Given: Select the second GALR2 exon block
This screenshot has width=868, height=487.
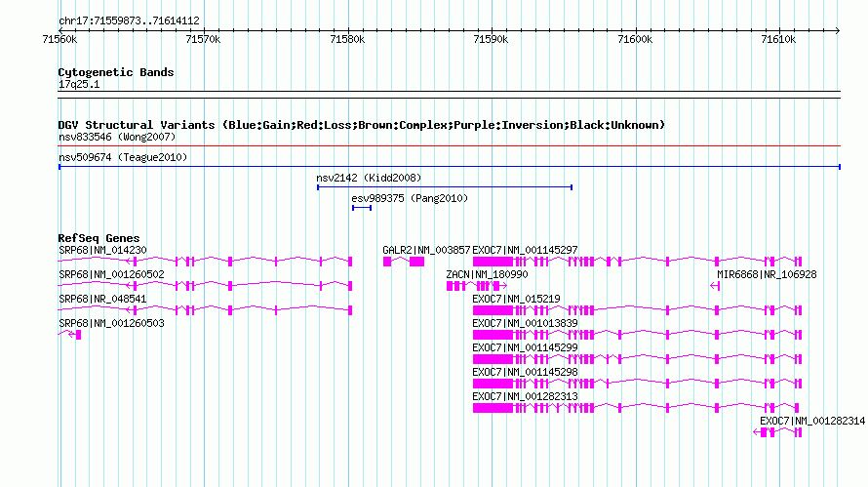Looking at the screenshot, I should click(x=416, y=262).
